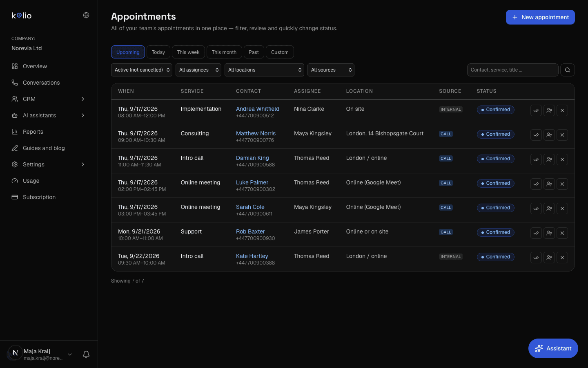This screenshot has height=368, width=588.
Task: Mark Sarah Cole appointment as no-show
Action: click(x=549, y=209)
